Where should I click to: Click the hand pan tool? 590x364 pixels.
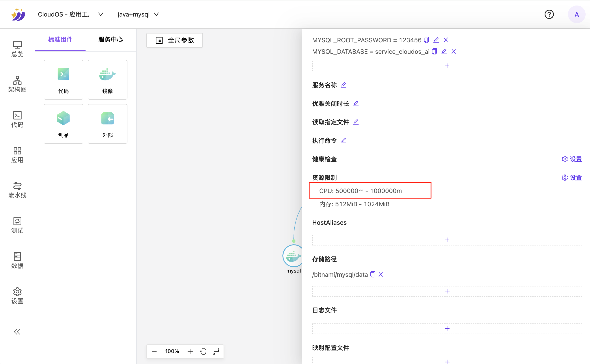tap(203, 351)
